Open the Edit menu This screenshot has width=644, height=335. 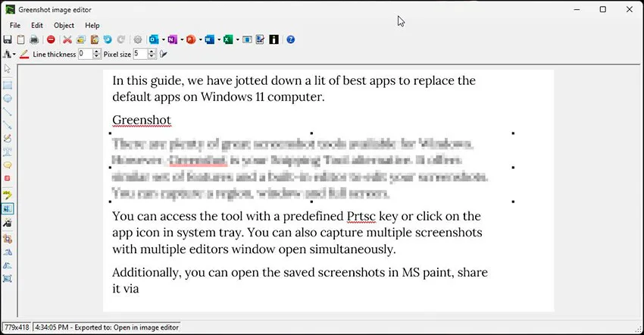coord(37,25)
